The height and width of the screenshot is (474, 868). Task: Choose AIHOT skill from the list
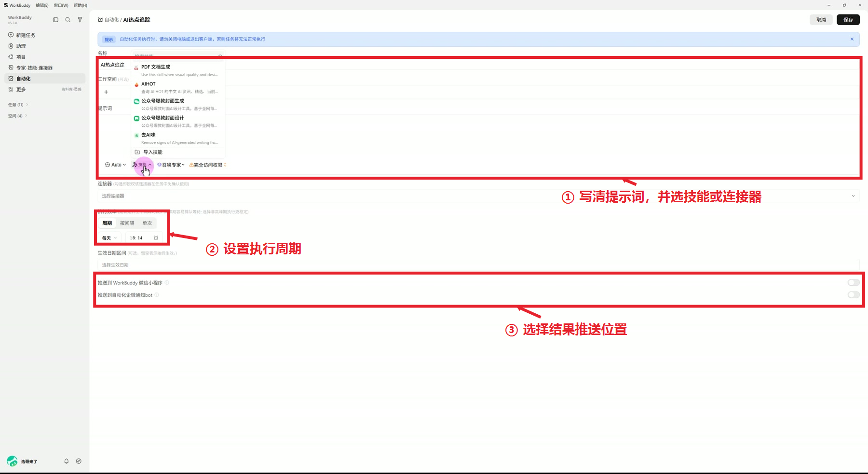tap(177, 87)
